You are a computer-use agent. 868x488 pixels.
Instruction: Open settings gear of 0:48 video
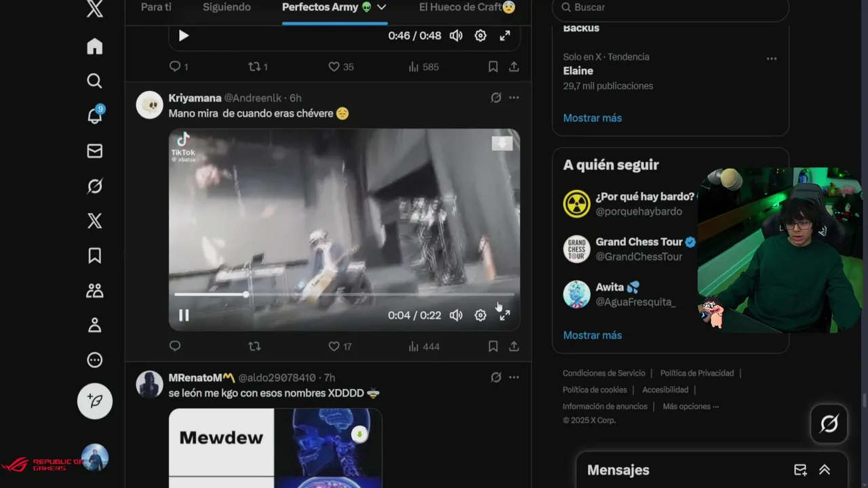pyautogui.click(x=480, y=36)
